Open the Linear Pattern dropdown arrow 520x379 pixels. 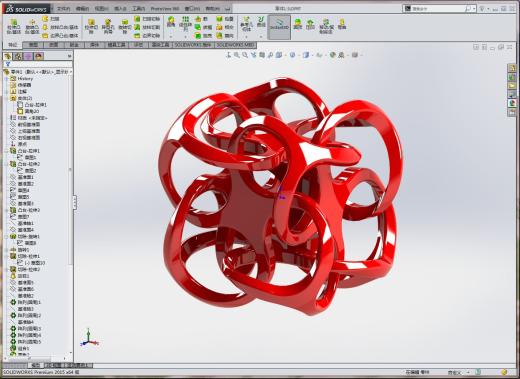[186, 36]
